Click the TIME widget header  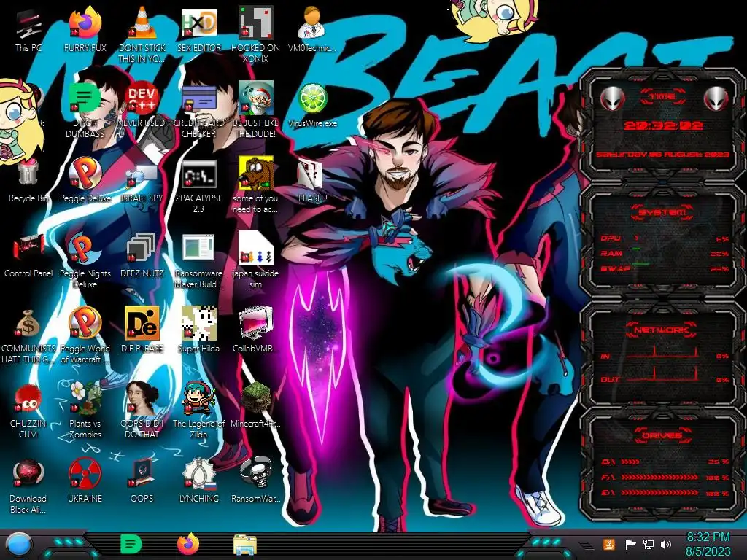click(x=662, y=97)
